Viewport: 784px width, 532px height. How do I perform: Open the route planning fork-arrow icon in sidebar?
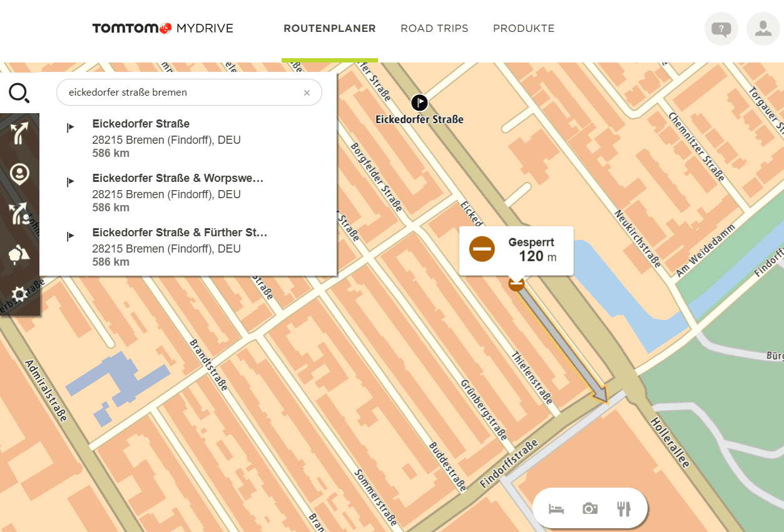tap(19, 134)
